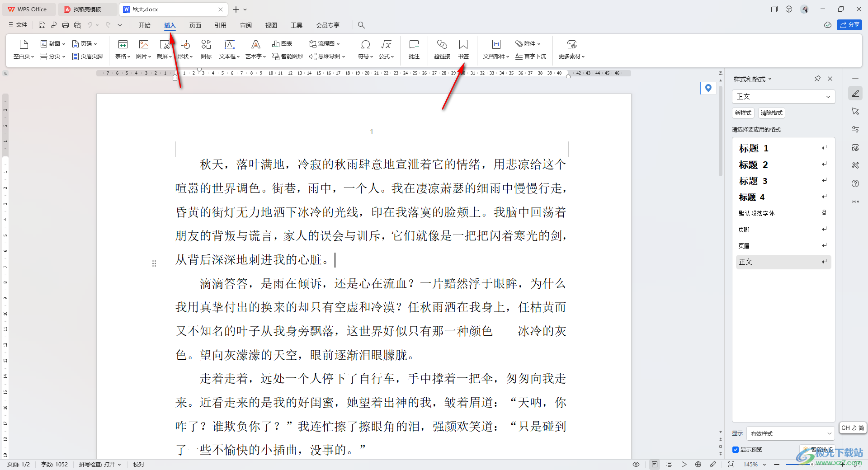The image size is (868, 470).
Task: Click the new style (新样式) button
Action: coord(743,113)
